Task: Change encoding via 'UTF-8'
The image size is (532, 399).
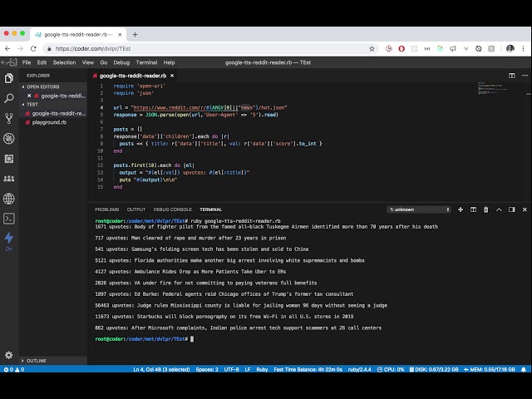Action: tap(231, 369)
